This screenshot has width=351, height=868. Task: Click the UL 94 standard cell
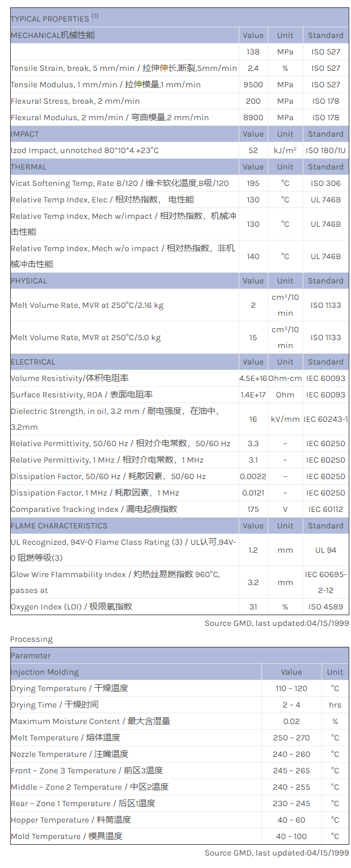[x=325, y=550]
